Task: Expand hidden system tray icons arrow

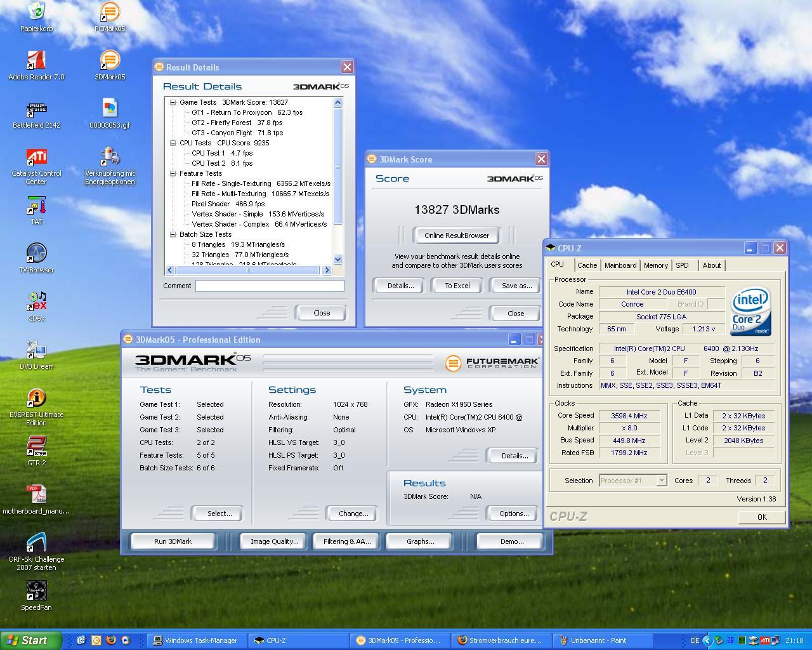Action: pyautogui.click(x=707, y=640)
